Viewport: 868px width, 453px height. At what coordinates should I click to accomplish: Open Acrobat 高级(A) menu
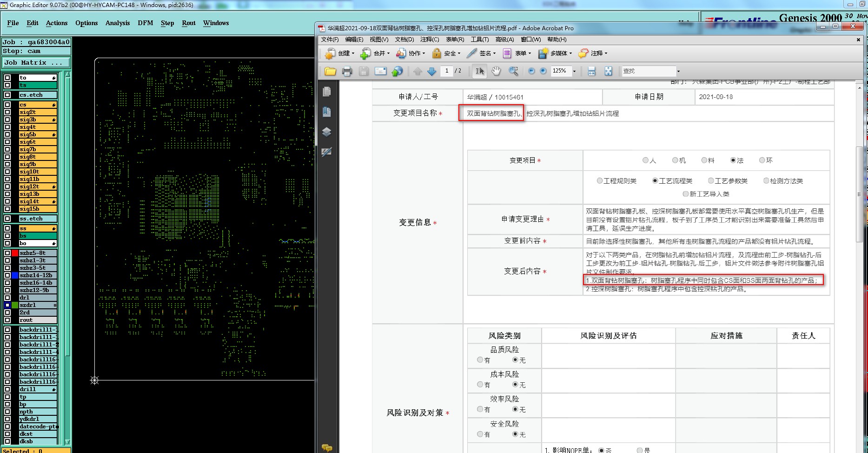[x=504, y=40]
